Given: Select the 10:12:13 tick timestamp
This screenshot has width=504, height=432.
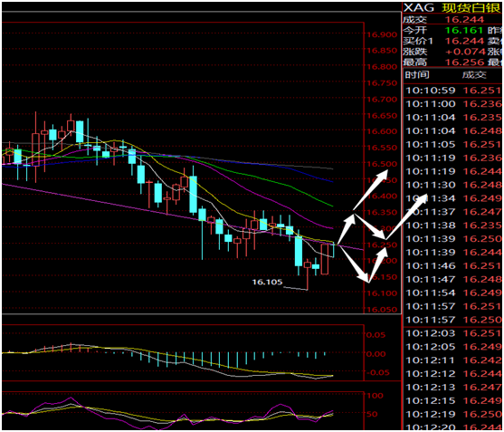Looking at the screenshot, I should (431, 388).
